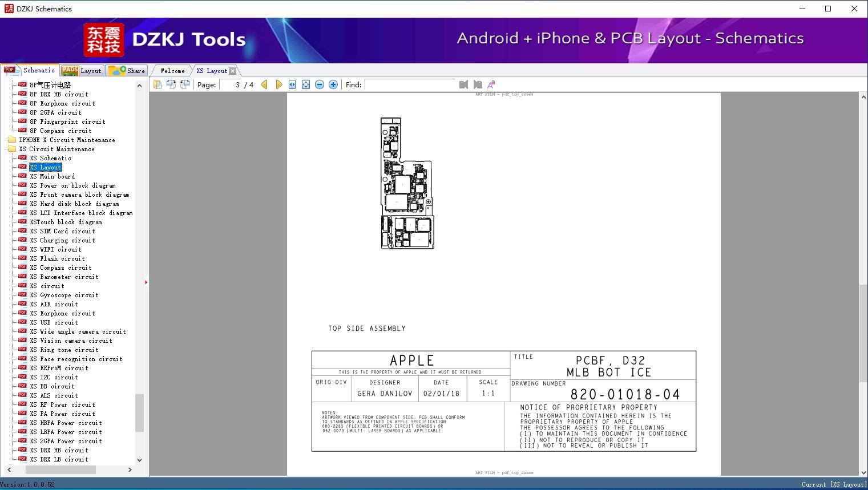Open 8P Fingerprint circuit
Screen dimensions: 868x490
(67, 122)
